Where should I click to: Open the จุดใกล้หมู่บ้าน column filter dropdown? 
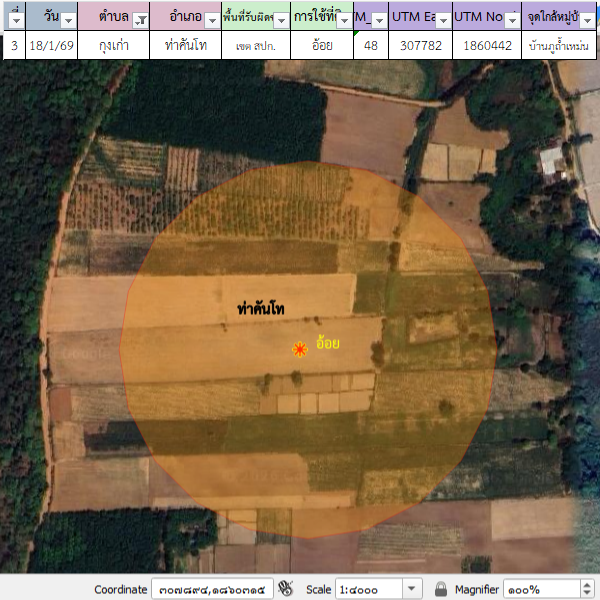[590, 19]
